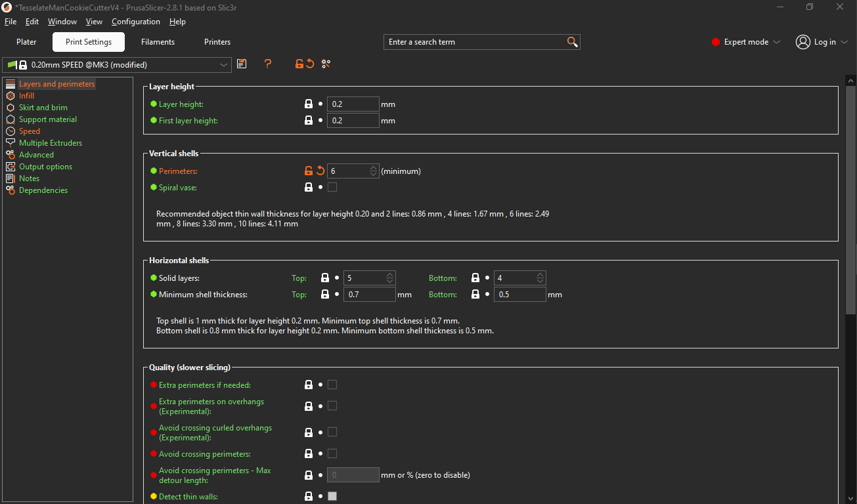
Task: Click lock icon for Detect thin walls
Action: [x=309, y=496]
